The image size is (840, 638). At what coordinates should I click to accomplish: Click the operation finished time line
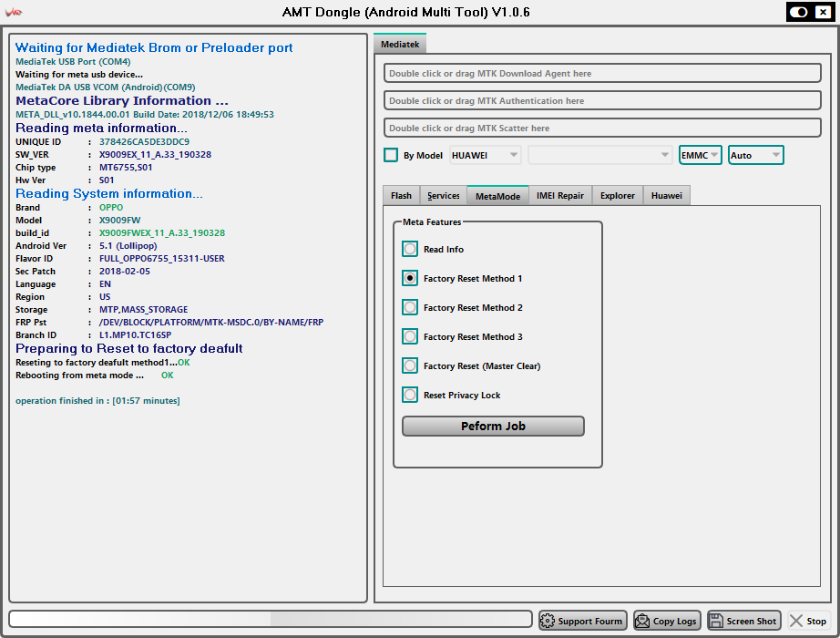point(97,400)
